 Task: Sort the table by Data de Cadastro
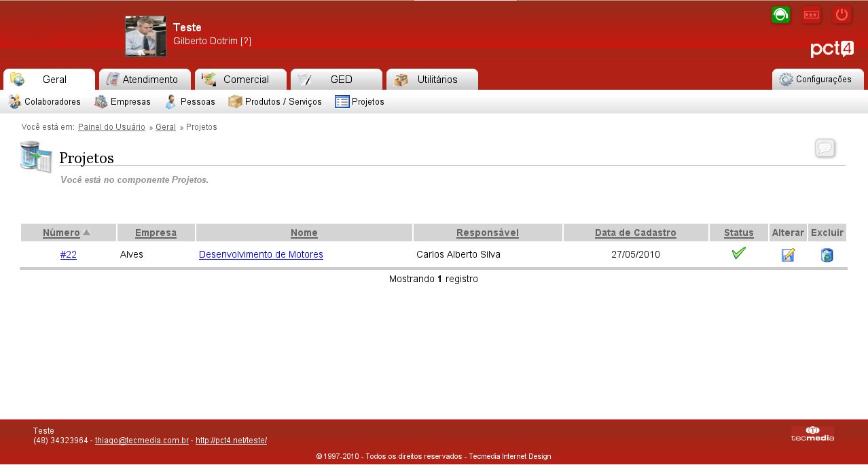pos(635,232)
